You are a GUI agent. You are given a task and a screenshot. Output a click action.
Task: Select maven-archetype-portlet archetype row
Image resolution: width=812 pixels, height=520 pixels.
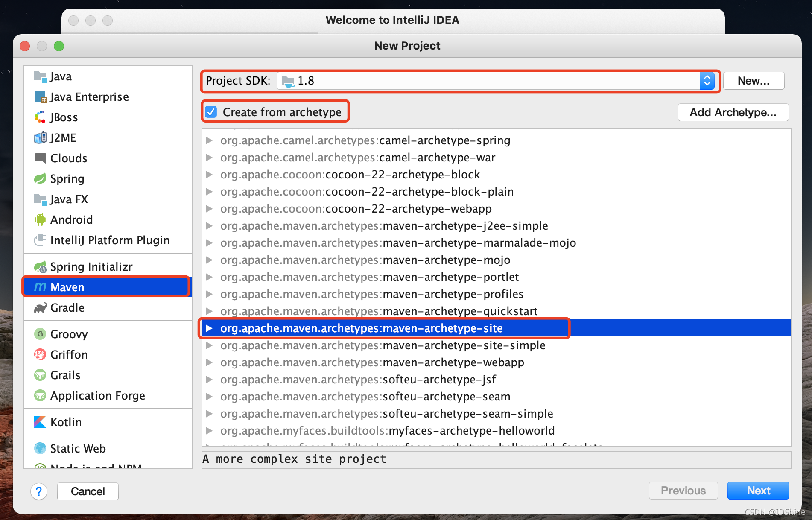(496, 277)
